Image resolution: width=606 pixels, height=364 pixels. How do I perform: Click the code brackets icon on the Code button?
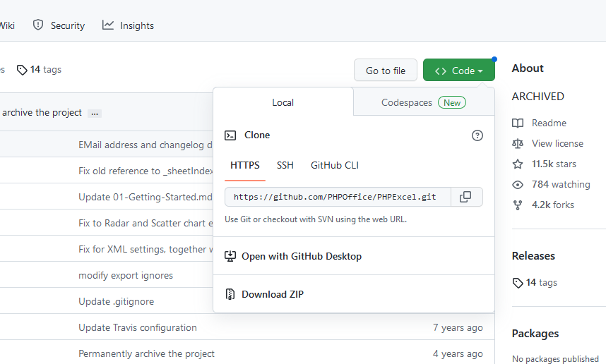click(441, 71)
